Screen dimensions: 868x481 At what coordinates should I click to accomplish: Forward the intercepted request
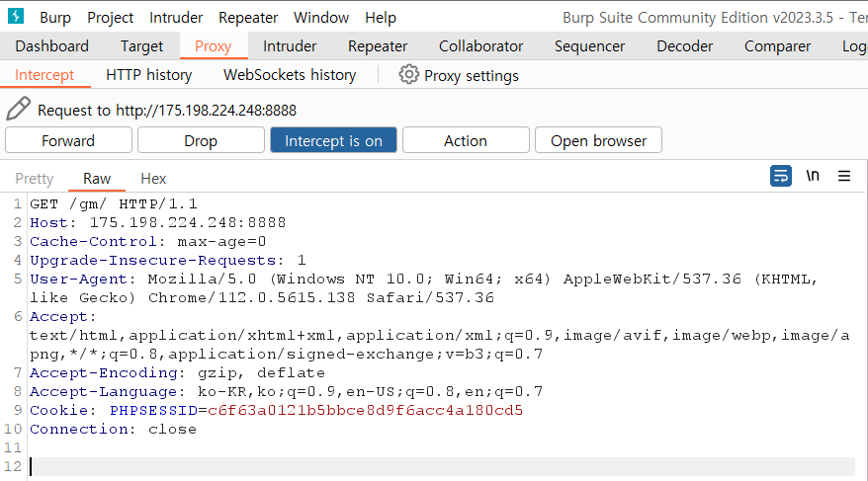[x=68, y=140]
